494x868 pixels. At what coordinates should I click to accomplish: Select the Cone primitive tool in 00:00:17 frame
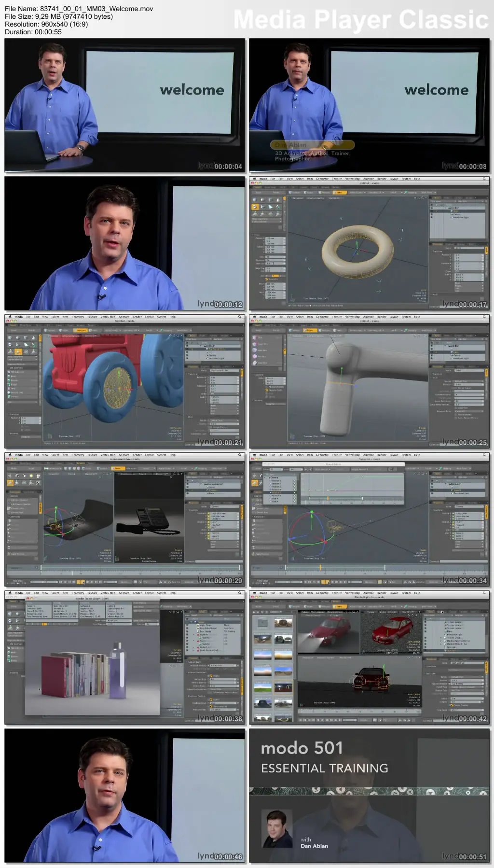[x=277, y=199]
